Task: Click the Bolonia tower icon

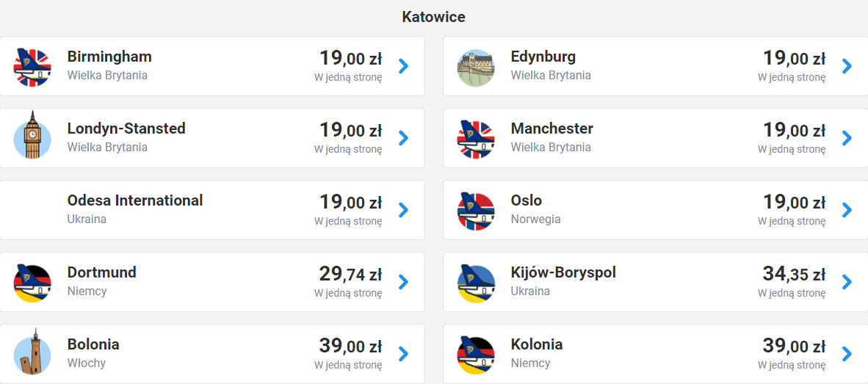Action: pos(32,353)
